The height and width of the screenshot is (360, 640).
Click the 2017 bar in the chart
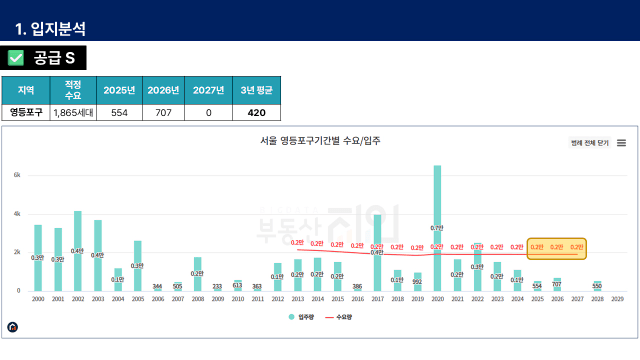click(x=378, y=253)
